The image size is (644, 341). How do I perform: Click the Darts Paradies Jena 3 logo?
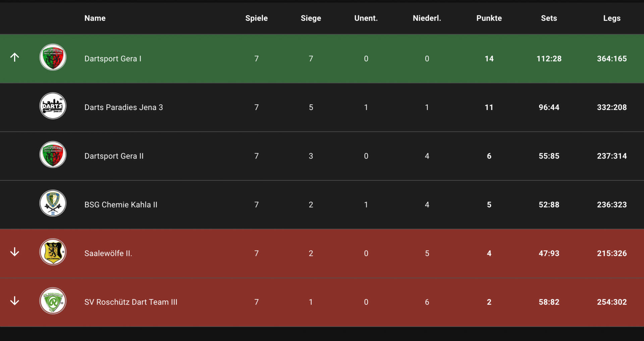pos(53,106)
